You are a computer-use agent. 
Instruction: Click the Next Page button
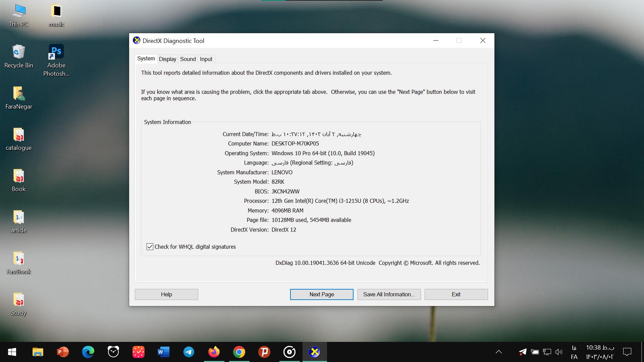(x=321, y=294)
